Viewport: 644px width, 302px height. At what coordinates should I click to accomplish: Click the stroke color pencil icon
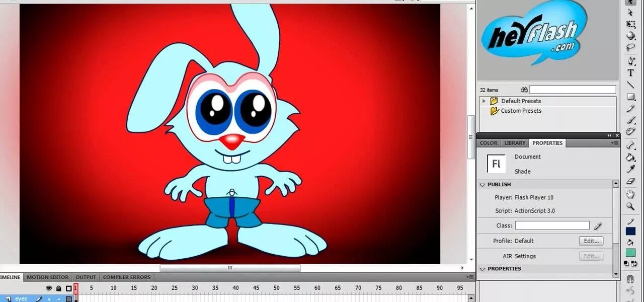[x=630, y=221]
